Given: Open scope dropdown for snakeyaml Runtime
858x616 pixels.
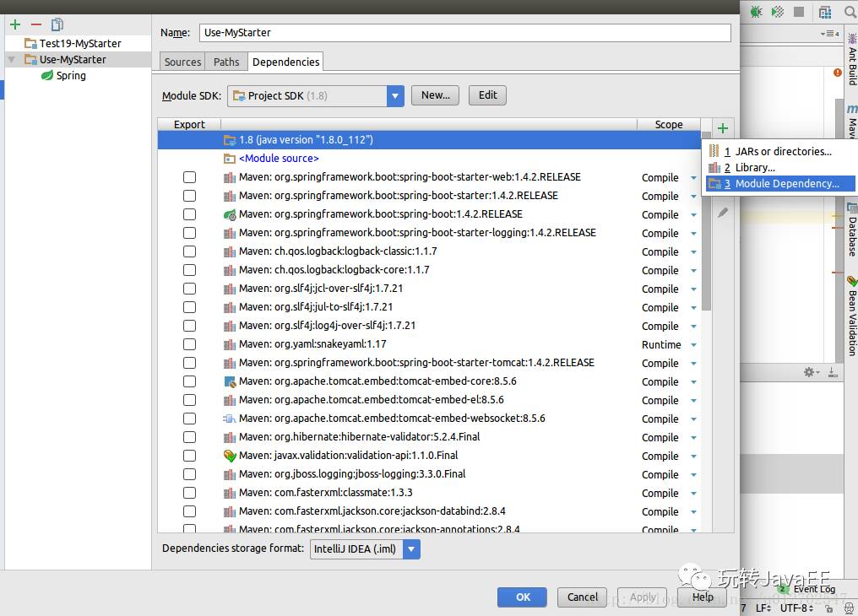Looking at the screenshot, I should pos(693,344).
